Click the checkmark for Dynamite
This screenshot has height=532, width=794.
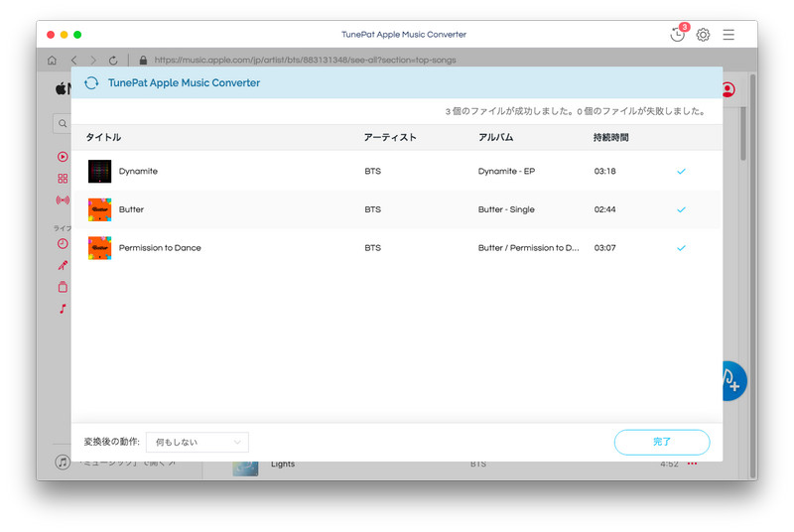point(681,172)
